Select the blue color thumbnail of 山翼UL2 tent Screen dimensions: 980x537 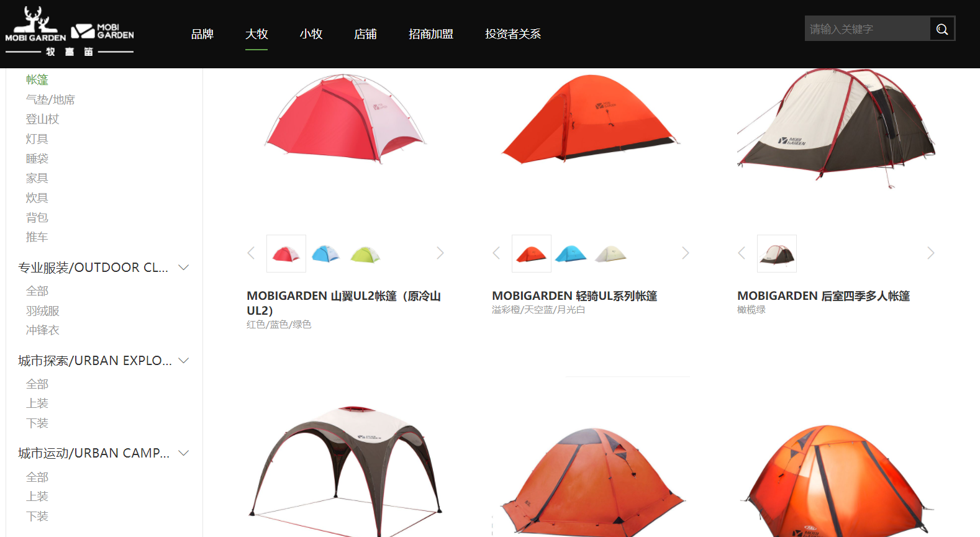coord(325,253)
